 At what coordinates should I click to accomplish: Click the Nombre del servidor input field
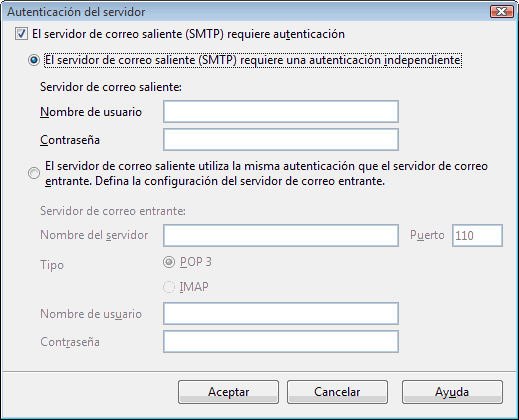tap(281, 235)
